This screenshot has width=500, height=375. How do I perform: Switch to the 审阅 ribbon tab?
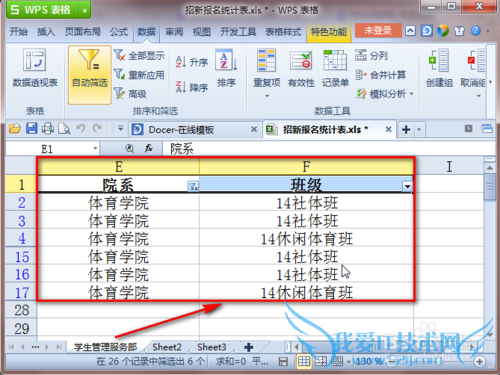174,32
